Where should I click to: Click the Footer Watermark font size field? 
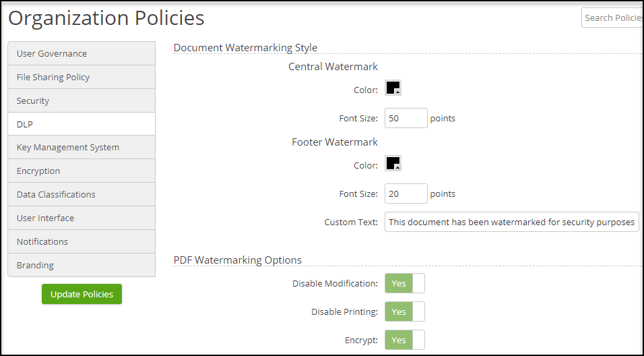pos(406,194)
